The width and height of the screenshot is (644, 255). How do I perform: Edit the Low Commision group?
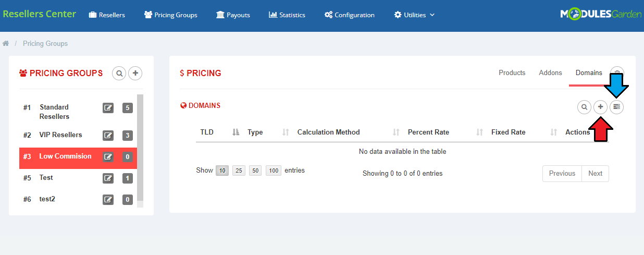(x=108, y=156)
